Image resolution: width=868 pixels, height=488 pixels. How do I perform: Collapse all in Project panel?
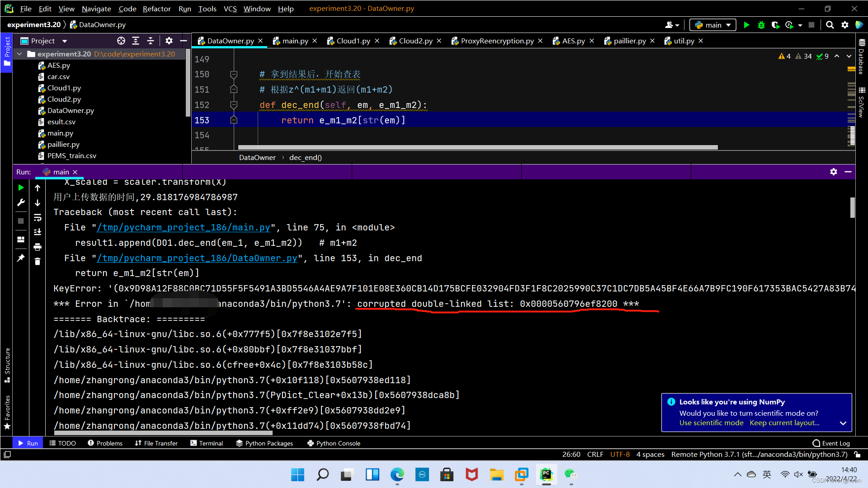(x=151, y=41)
